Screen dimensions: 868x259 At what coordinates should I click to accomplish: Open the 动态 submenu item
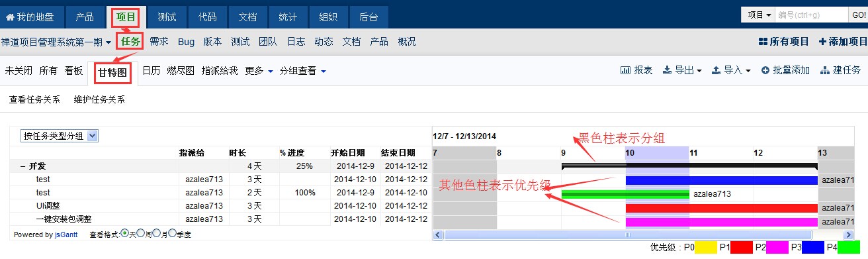[324, 42]
